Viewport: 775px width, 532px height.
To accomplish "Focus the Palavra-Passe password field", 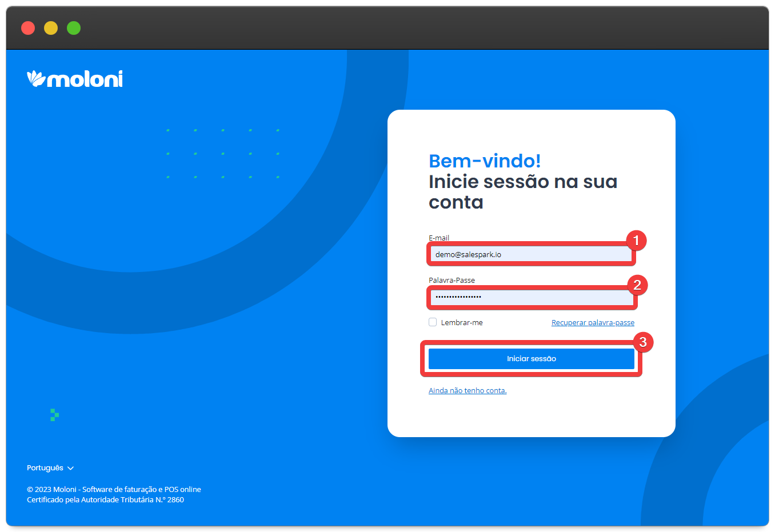I will 531,297.
